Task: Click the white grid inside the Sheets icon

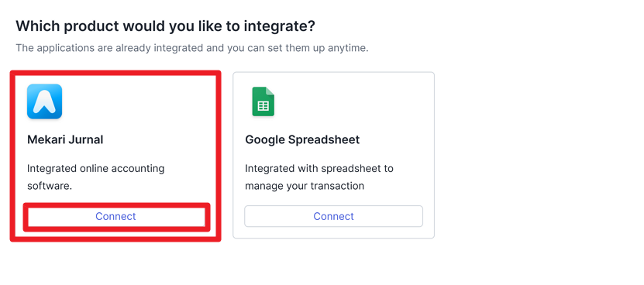Action: point(263,106)
